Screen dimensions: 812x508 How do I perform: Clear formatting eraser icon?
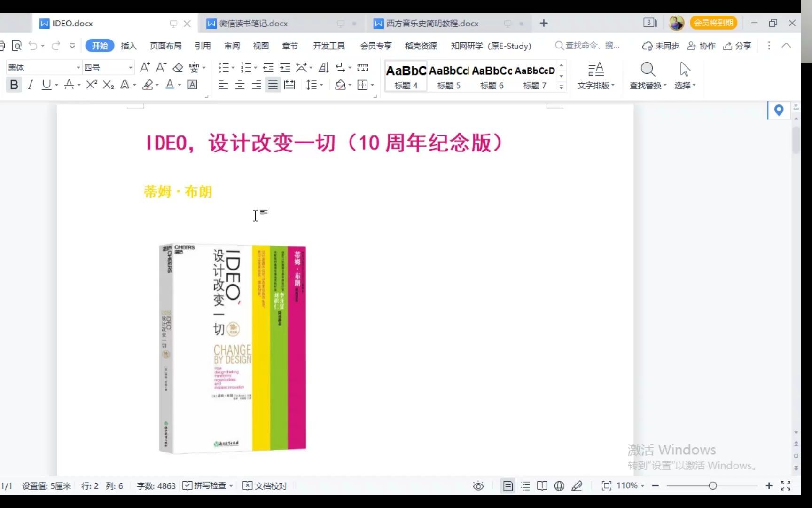coord(178,68)
